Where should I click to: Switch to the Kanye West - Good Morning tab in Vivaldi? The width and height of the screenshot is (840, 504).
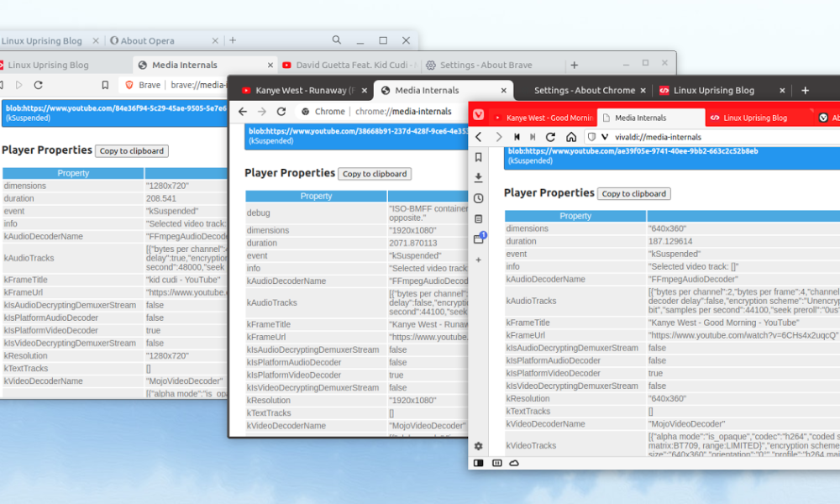[543, 118]
